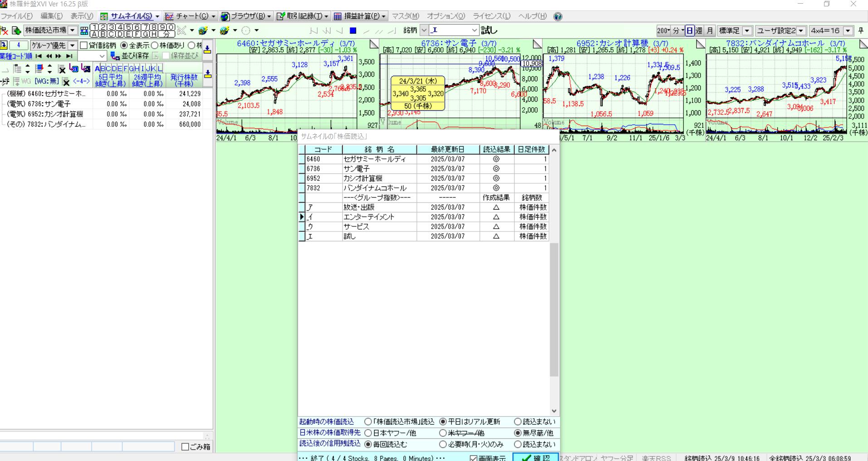Click the pin icon at toolbar right
The width and height of the screenshot is (868, 461).
(x=861, y=31)
